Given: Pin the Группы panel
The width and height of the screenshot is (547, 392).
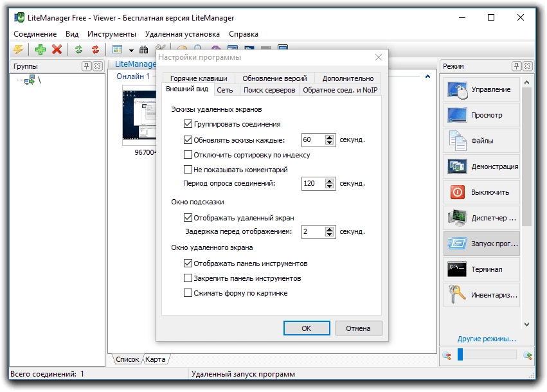Looking at the screenshot, I should [x=87, y=66].
